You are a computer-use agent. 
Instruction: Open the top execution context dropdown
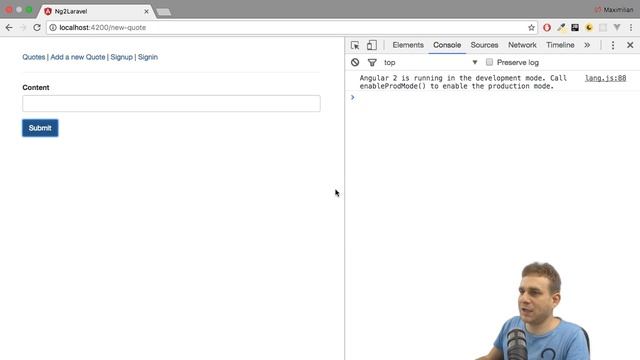pyautogui.click(x=431, y=62)
